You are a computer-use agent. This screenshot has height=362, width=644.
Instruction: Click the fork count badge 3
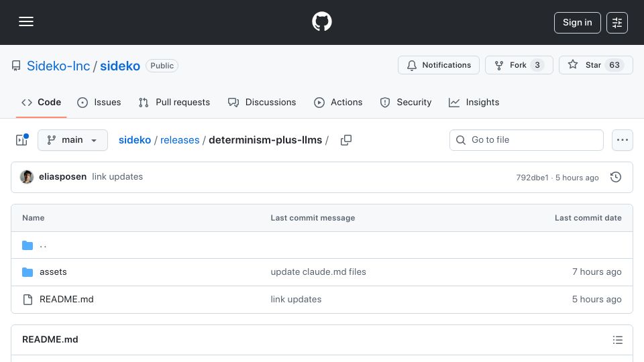[537, 65]
